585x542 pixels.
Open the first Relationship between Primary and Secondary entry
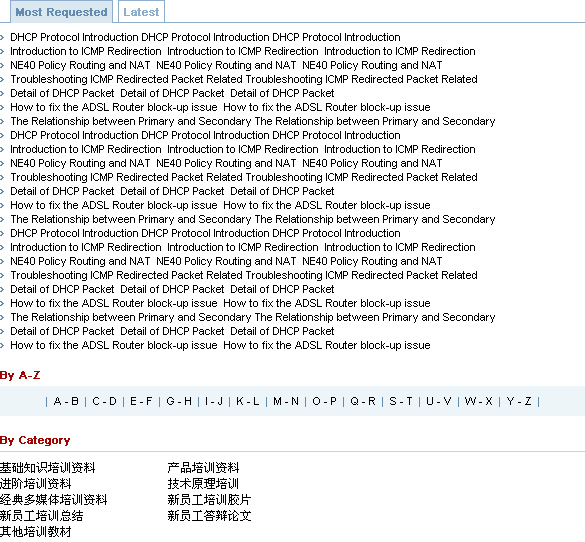253,121
